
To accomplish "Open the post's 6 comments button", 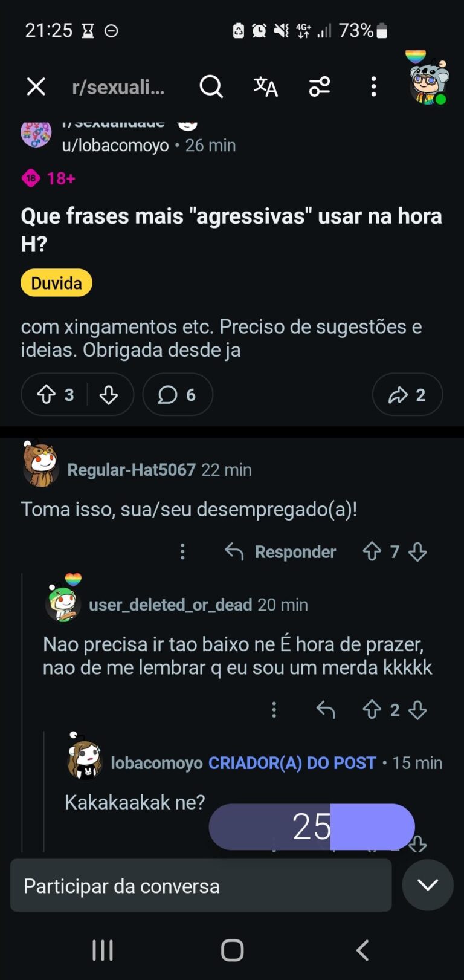I will [x=177, y=395].
